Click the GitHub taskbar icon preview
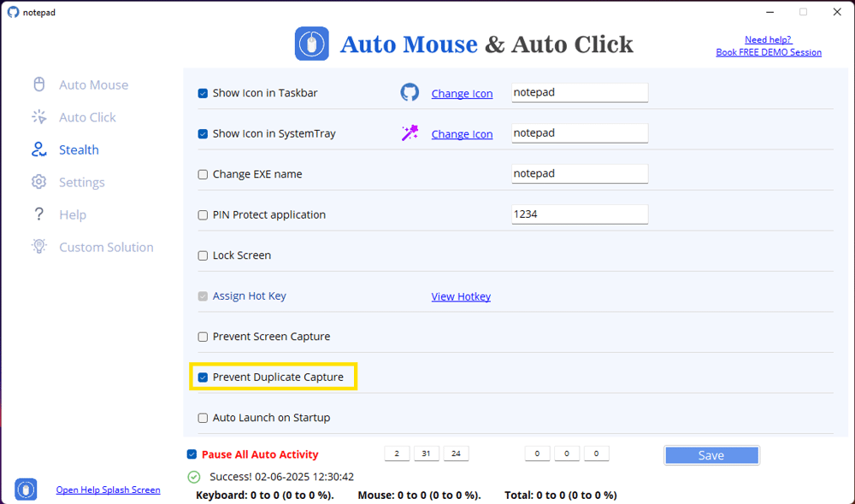 410,92
